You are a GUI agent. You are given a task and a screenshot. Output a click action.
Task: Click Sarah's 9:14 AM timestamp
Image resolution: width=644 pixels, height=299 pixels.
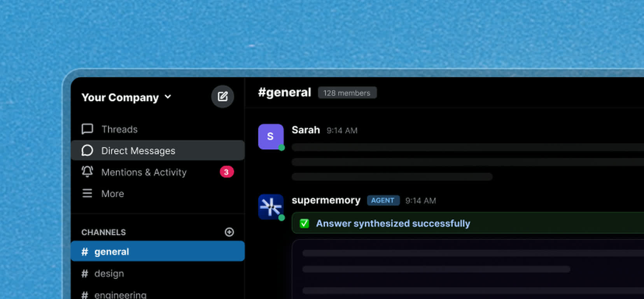tap(342, 131)
